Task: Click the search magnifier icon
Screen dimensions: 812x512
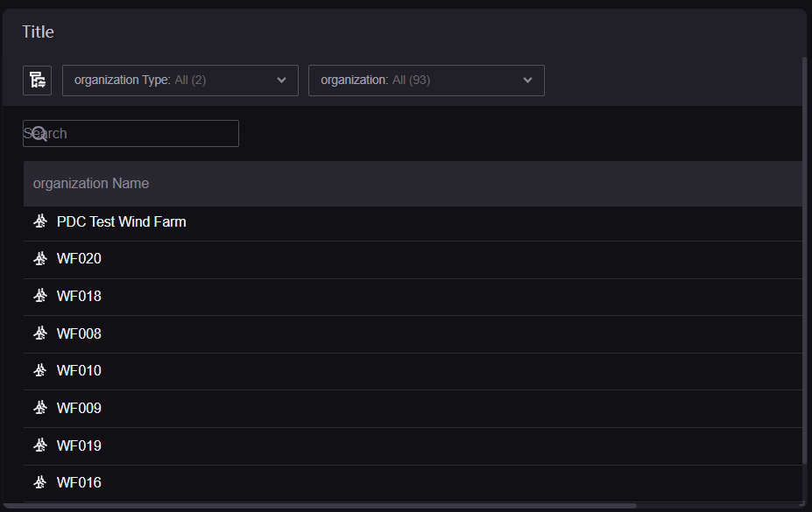Action: click(39, 133)
